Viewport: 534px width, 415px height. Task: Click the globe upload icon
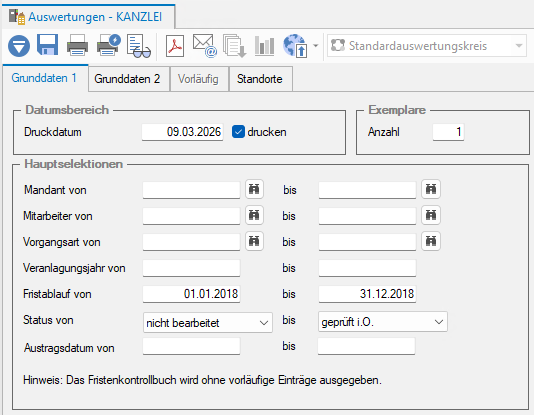pyautogui.click(x=295, y=46)
